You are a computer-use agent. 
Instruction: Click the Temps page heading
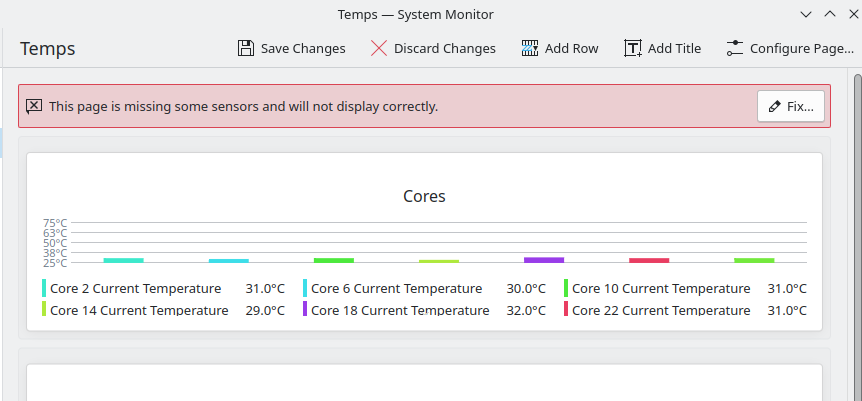[x=48, y=48]
